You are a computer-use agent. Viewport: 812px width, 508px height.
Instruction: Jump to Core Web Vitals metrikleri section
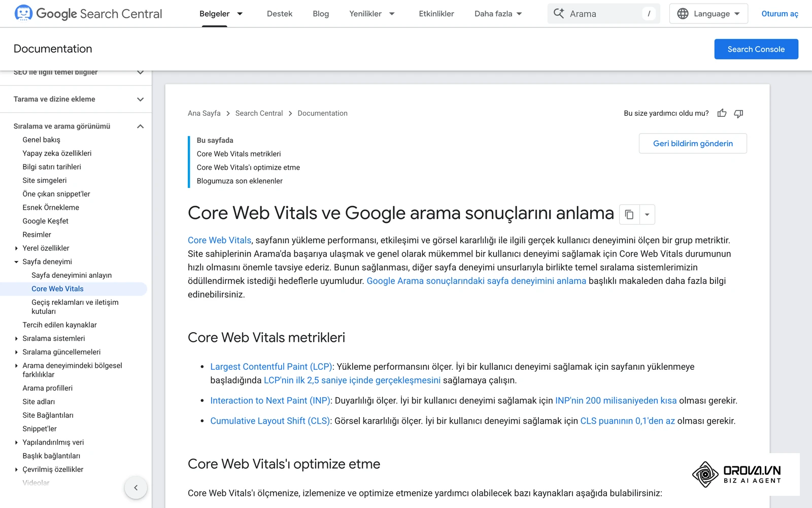pyautogui.click(x=239, y=154)
